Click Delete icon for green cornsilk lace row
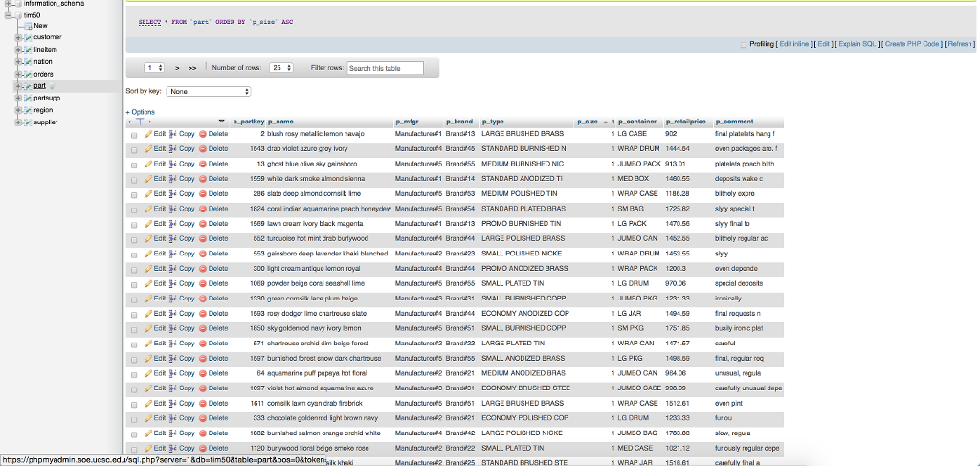Viewport: 980px width, 466px height. [x=203, y=299]
